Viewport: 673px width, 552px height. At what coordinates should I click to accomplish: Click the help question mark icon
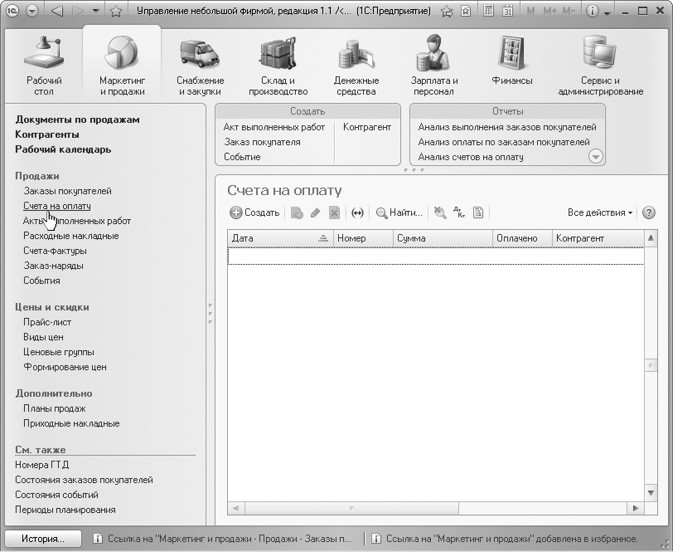[x=648, y=213]
